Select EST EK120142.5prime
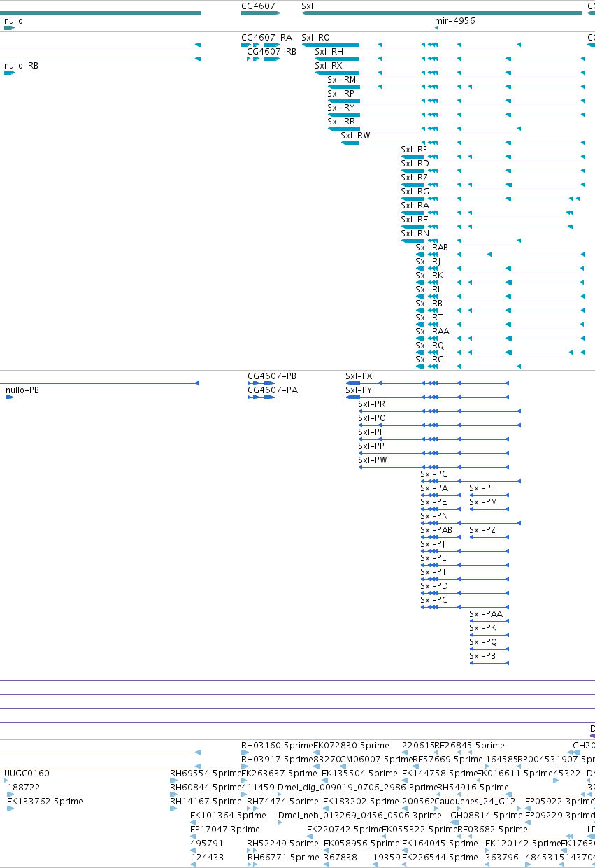 (523, 844)
